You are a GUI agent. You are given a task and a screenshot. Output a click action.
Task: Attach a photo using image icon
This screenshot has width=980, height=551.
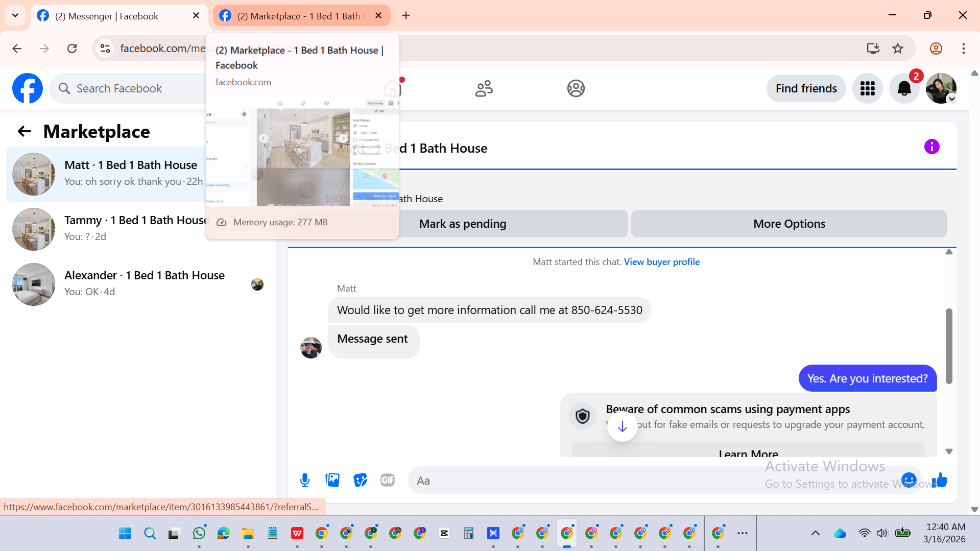tap(332, 480)
